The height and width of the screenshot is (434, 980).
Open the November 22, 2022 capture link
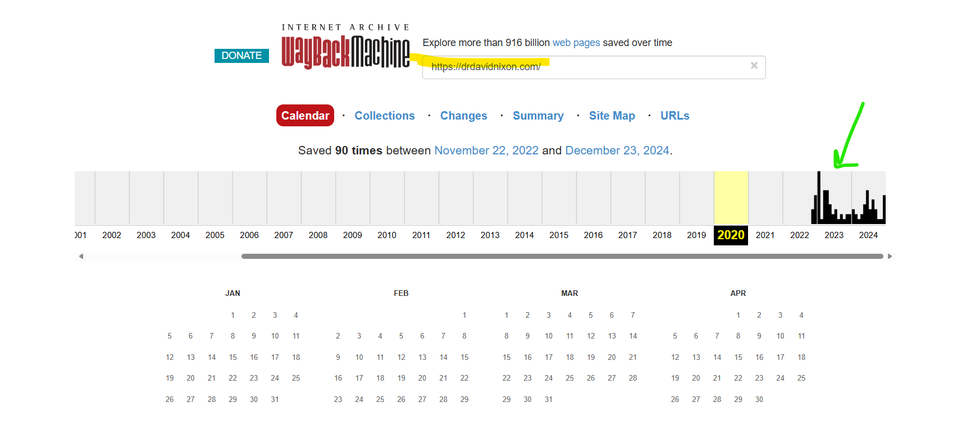[486, 150]
